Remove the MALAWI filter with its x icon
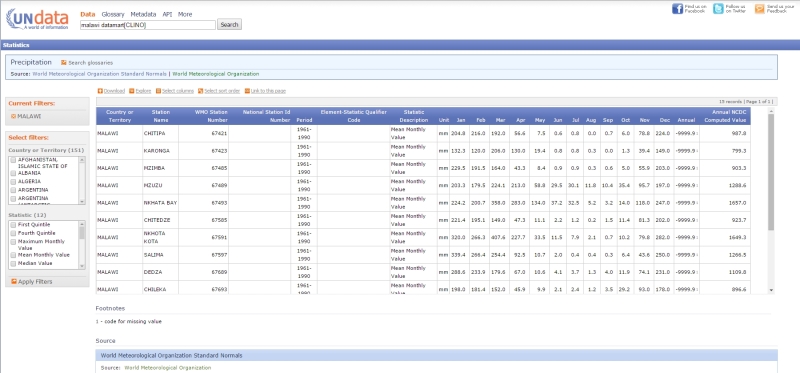 click(x=13, y=116)
